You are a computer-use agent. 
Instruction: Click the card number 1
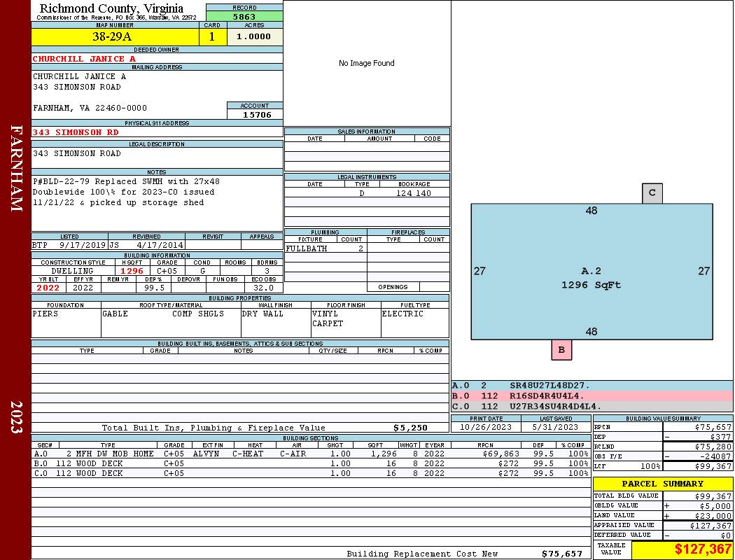[x=212, y=36]
